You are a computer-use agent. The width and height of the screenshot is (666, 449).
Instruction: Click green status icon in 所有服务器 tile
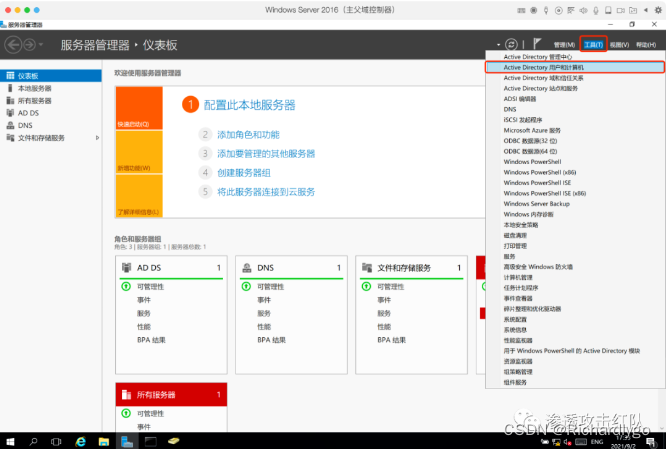pos(126,413)
